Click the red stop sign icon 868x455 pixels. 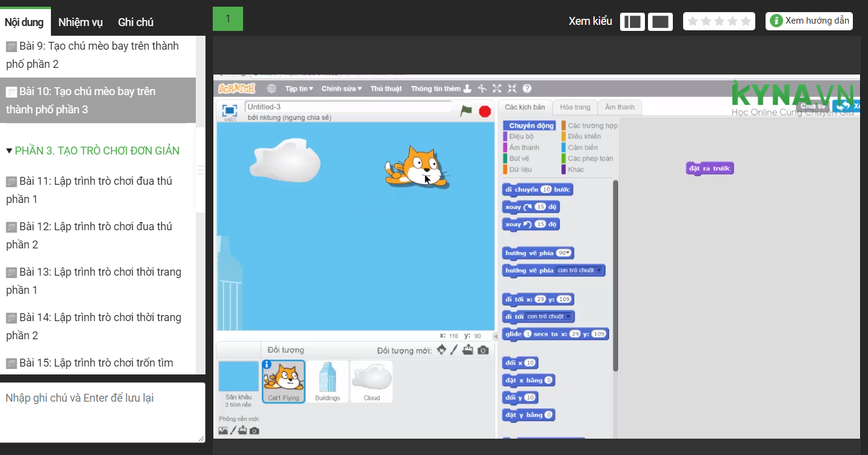click(484, 111)
